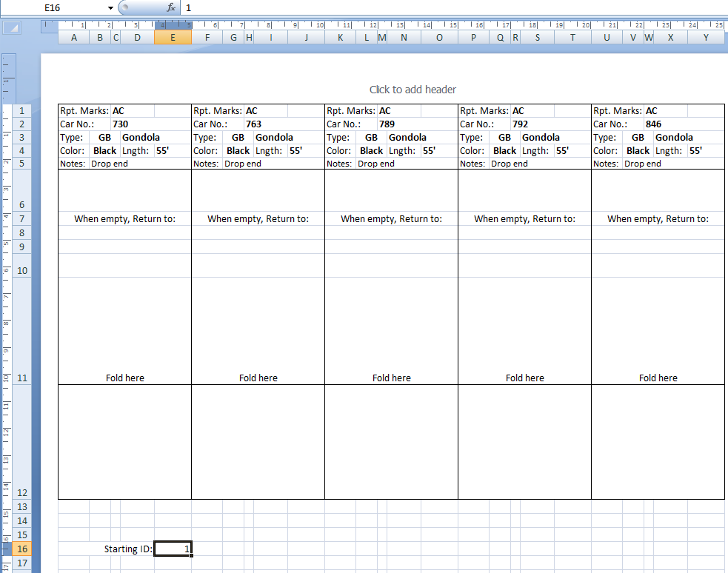
Task: Click the 'Click to add header' area
Action: pyautogui.click(x=413, y=90)
